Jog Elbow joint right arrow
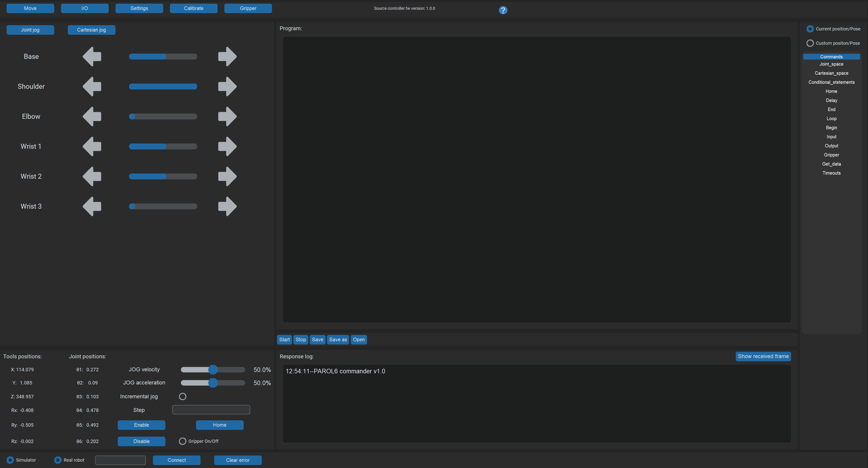868x468 pixels. pos(228,117)
